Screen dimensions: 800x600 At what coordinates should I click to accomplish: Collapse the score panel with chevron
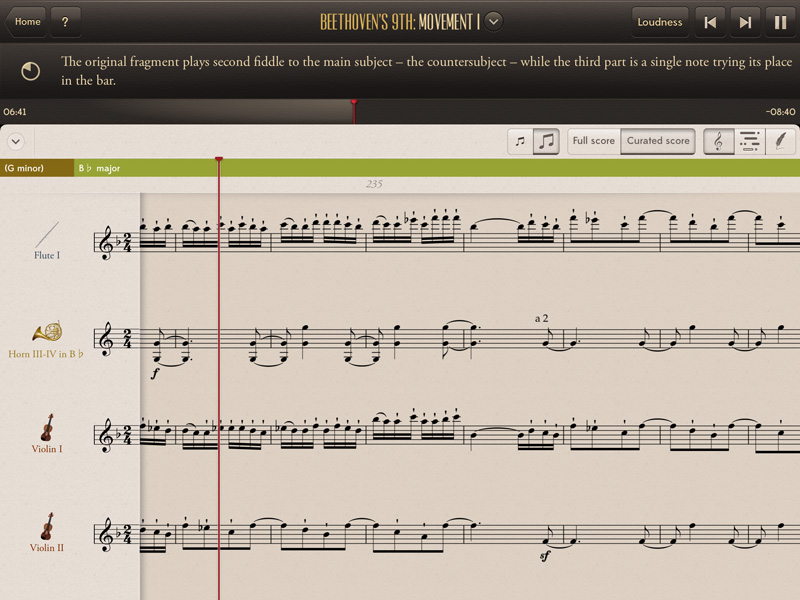16,141
